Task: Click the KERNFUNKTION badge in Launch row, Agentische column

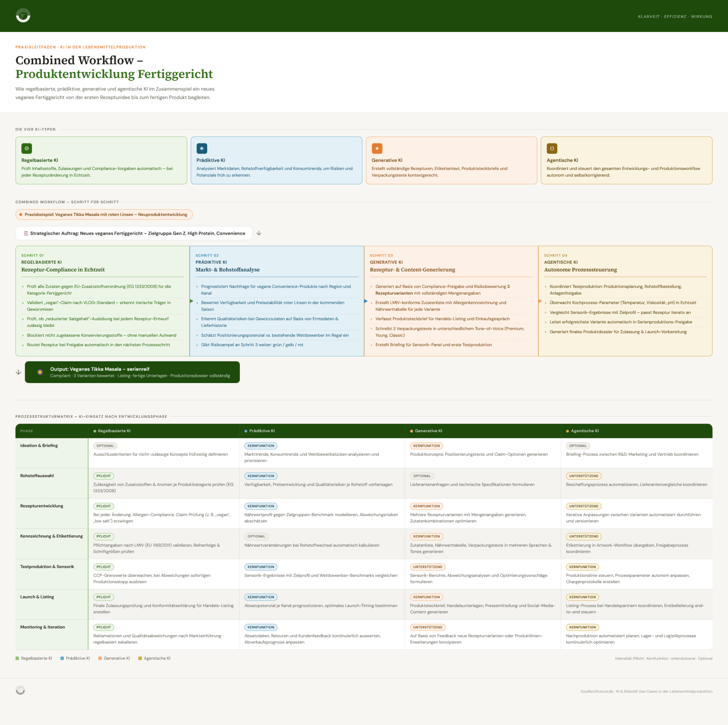Action: click(x=582, y=597)
